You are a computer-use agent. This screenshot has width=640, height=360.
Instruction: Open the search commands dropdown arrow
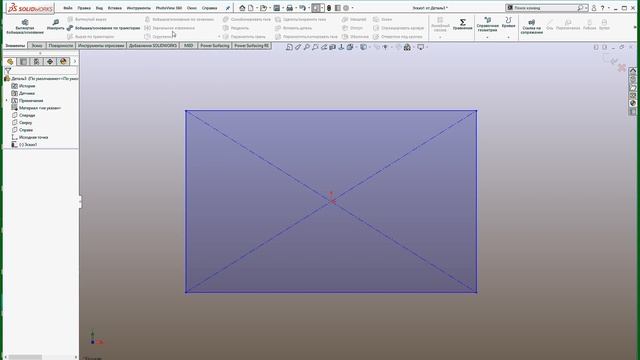[586, 8]
